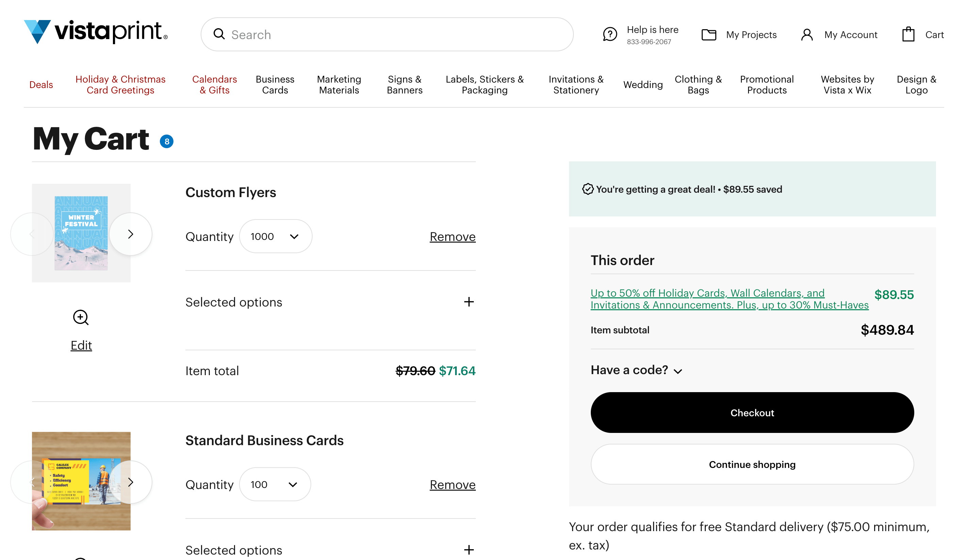Click the Vistaprint logo
This screenshot has height=560, width=968.
tap(96, 32)
